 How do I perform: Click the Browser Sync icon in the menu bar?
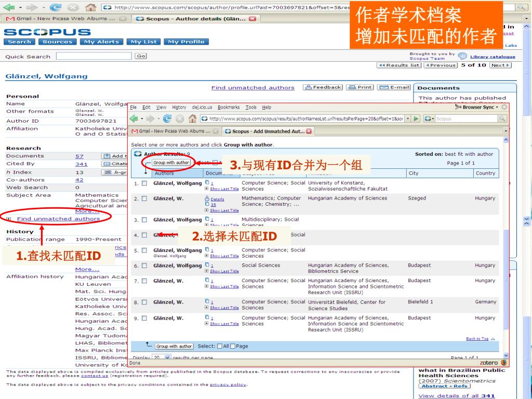tap(458, 107)
